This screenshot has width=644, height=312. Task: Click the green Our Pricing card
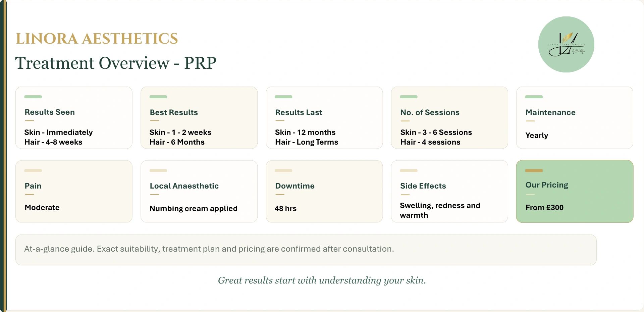575,191
